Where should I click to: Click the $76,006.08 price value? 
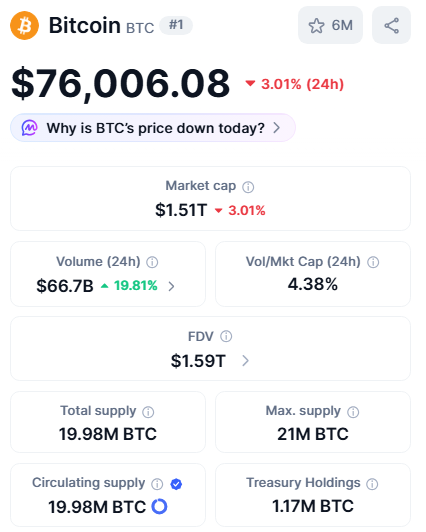[x=121, y=83]
